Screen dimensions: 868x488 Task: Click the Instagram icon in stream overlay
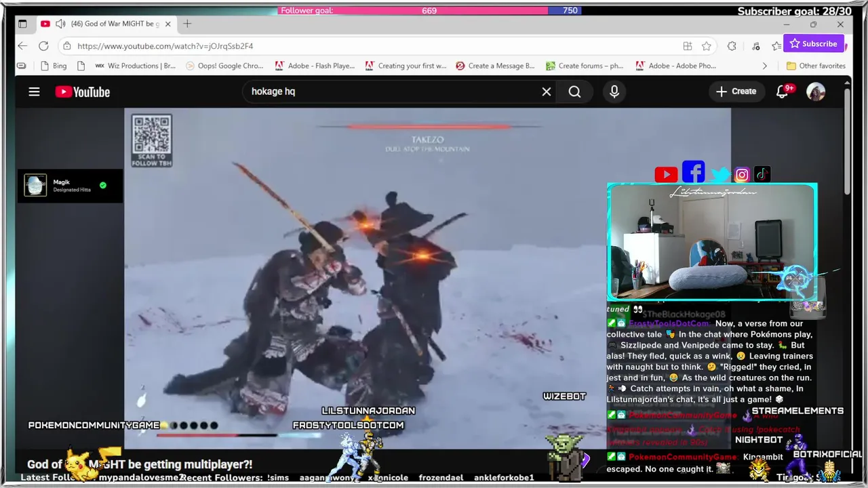742,175
